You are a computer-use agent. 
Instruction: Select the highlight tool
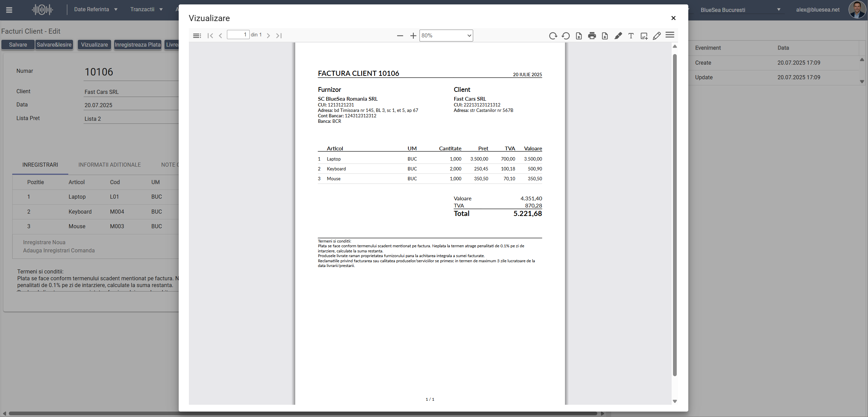point(618,36)
